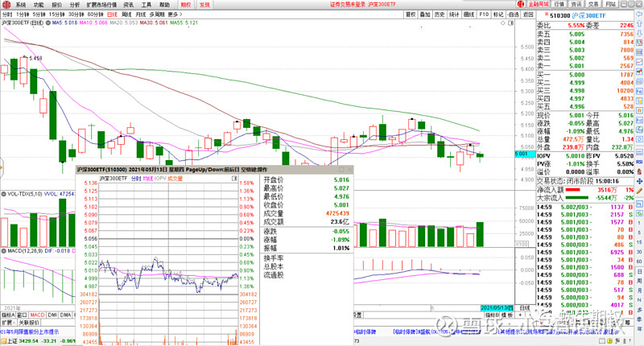This screenshot has width=644, height=346.
Task: Switch to 分时 chart period
Action: (7, 14)
